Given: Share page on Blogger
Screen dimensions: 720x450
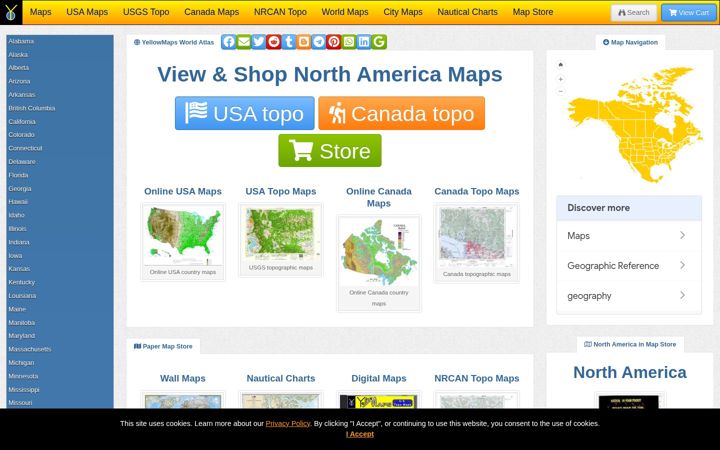Looking at the screenshot, I should tap(304, 42).
